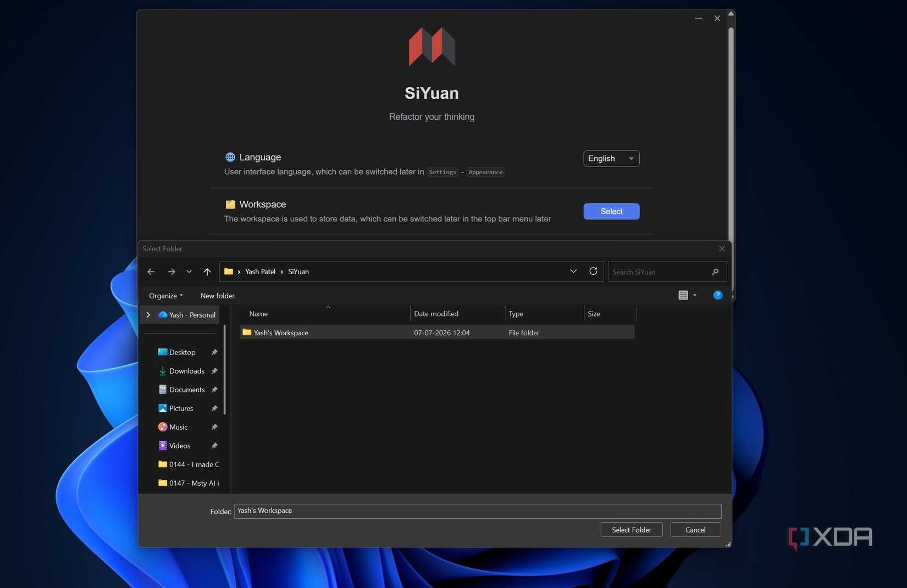Close the Select Folder dialog

coord(722,249)
